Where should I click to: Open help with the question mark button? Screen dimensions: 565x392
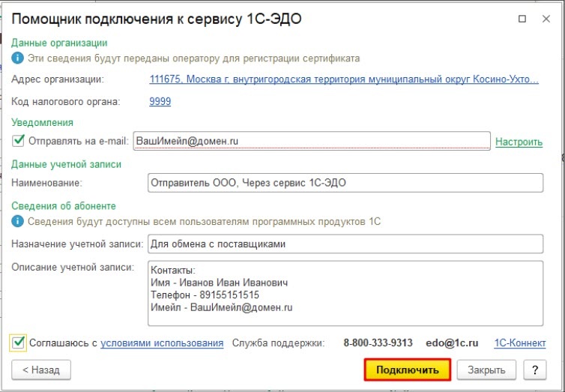(x=534, y=370)
